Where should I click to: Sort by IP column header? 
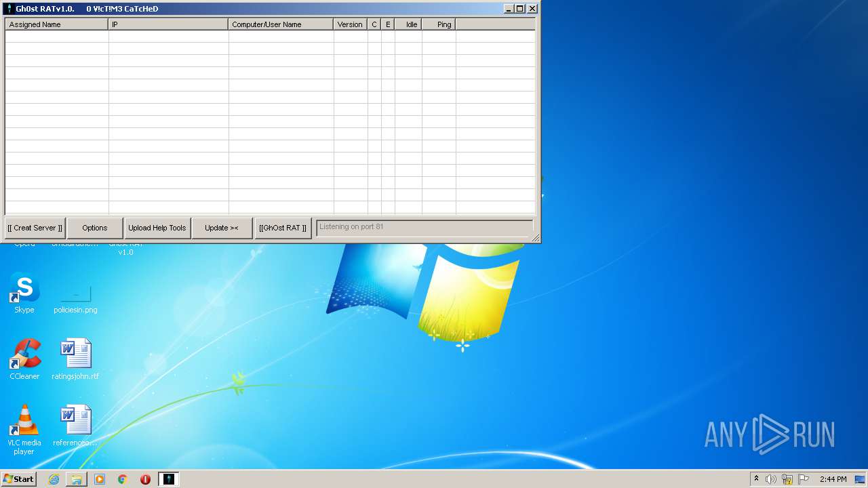click(168, 24)
